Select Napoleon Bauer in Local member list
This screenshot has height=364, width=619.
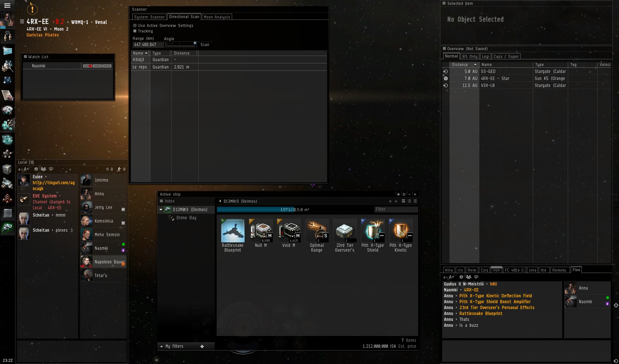click(104, 262)
